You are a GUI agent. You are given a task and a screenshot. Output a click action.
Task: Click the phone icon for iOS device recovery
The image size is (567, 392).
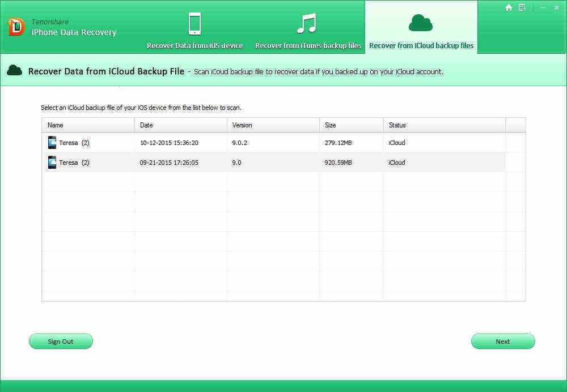pyautogui.click(x=195, y=23)
